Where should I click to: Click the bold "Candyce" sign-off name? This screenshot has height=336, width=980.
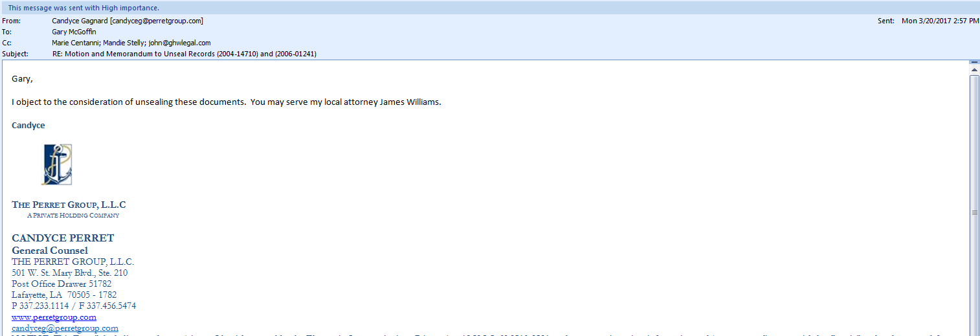28,125
